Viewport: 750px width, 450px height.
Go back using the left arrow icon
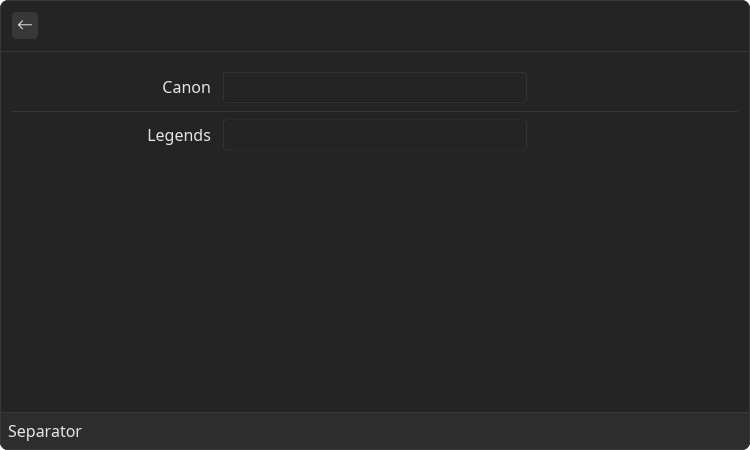(x=25, y=25)
